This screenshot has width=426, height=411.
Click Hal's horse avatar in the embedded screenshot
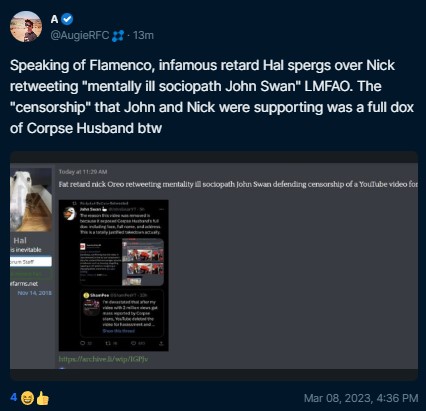pos(31,200)
